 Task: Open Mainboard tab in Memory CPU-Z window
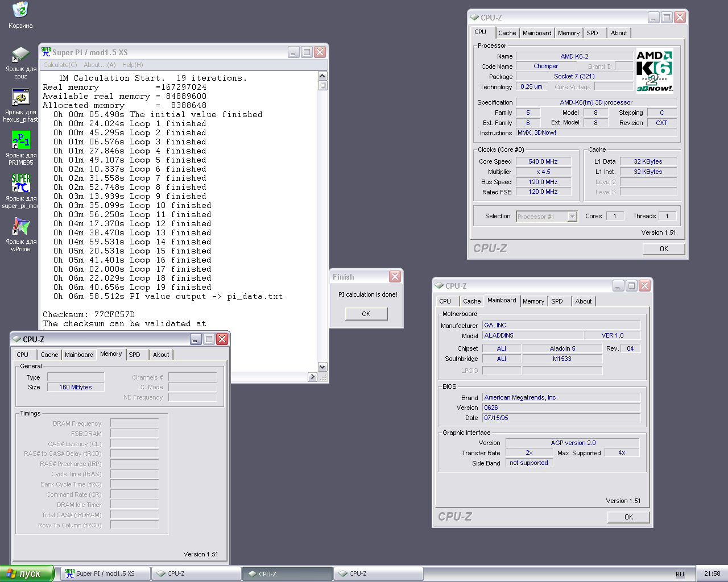(x=79, y=355)
